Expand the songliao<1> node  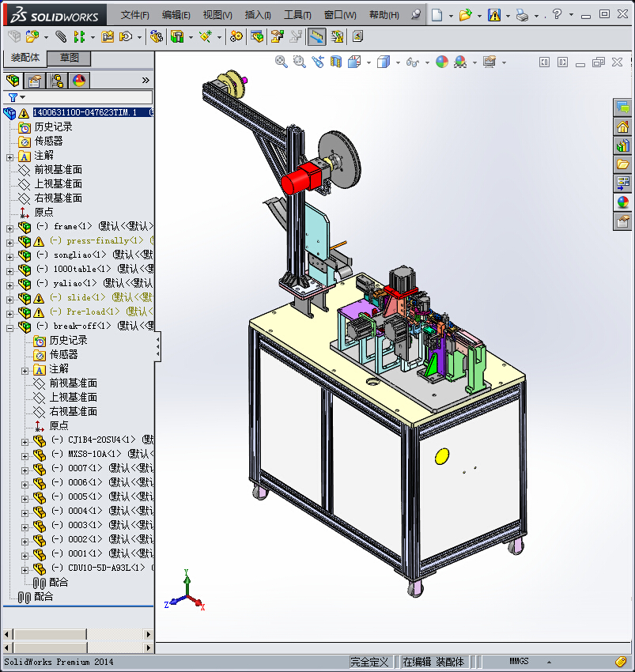(x=9, y=257)
